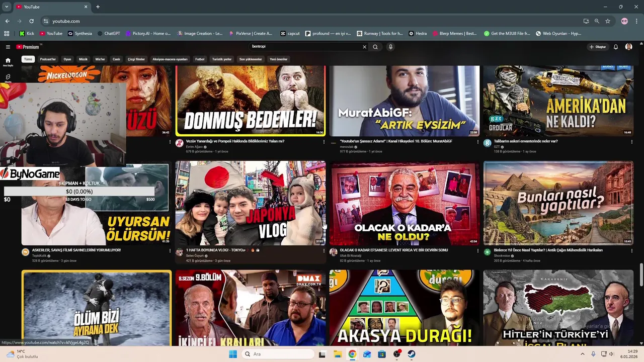The image size is (644, 362).
Task: Open the Selen Özyurt channel avatar
Action: (180, 252)
